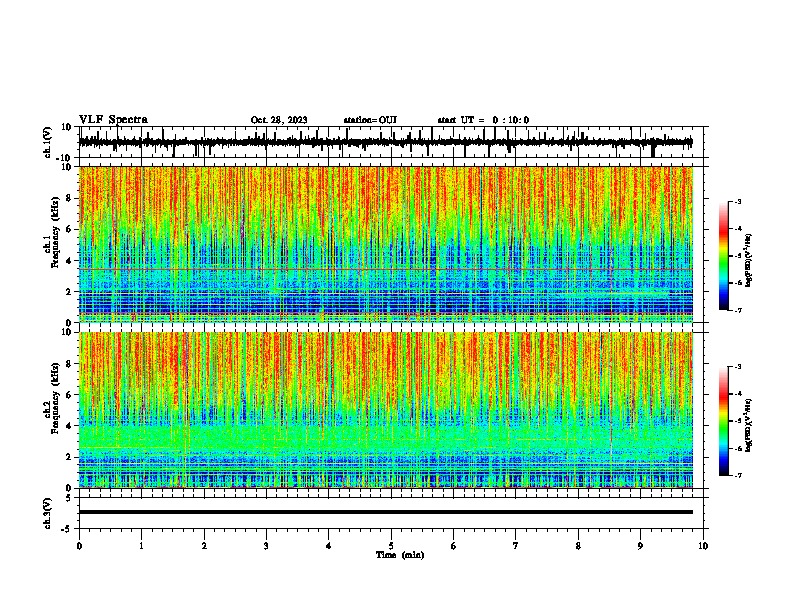Select the ch.1 "Frequency (kHz)" axis label
Image resolution: width=792 pixels, height=612 pixels.
(55, 233)
